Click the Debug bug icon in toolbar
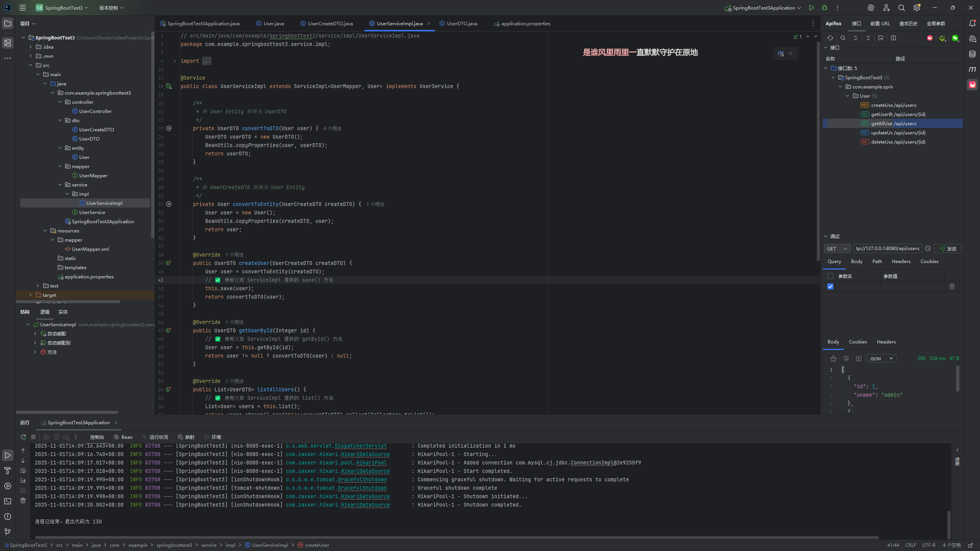 coord(825,8)
